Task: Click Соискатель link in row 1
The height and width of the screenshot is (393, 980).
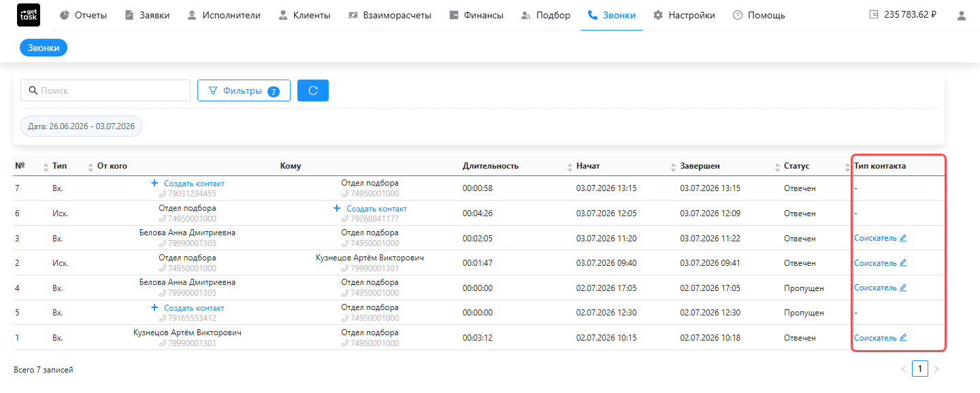Action: pos(875,337)
